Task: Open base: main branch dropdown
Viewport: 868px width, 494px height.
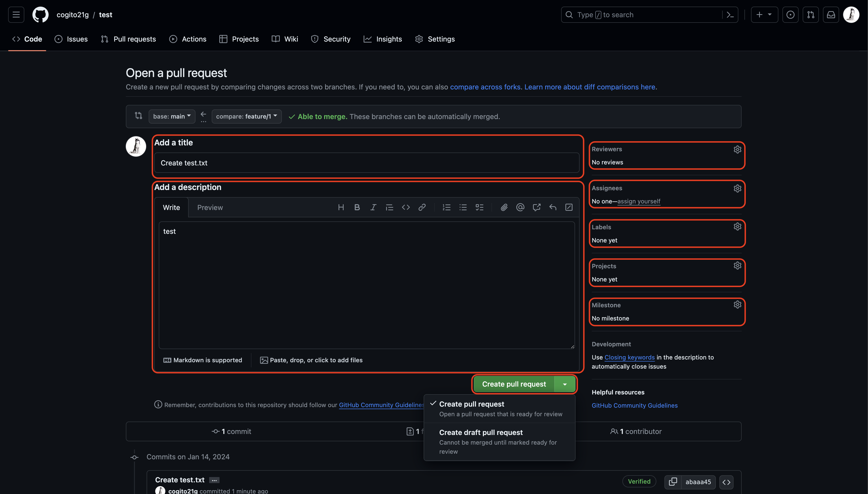Action: click(172, 116)
